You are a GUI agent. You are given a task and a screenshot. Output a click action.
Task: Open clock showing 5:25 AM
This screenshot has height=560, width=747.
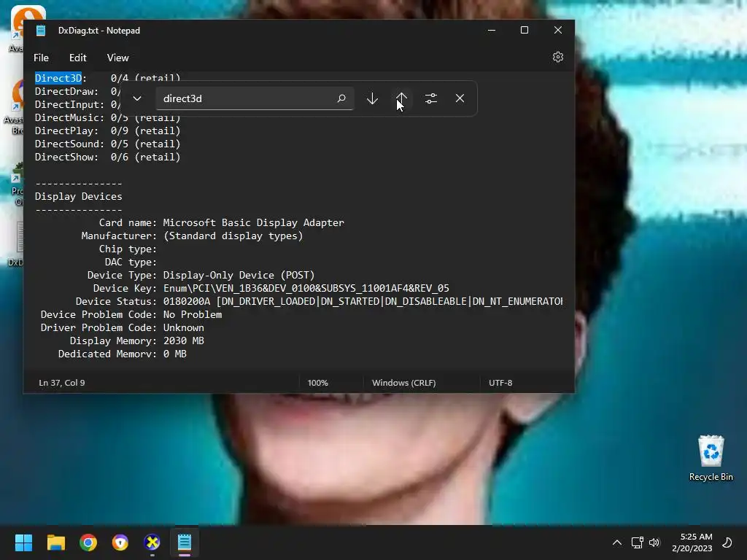[692, 542]
